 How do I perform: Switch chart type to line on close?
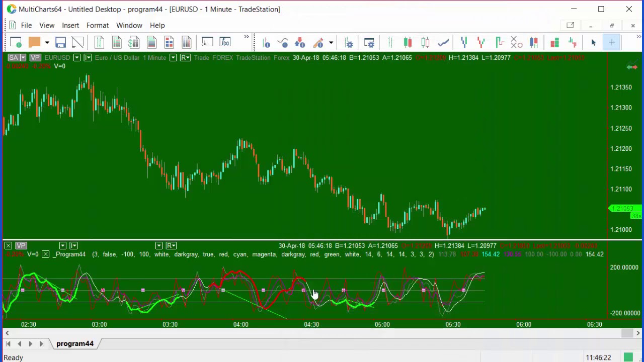[443, 43]
